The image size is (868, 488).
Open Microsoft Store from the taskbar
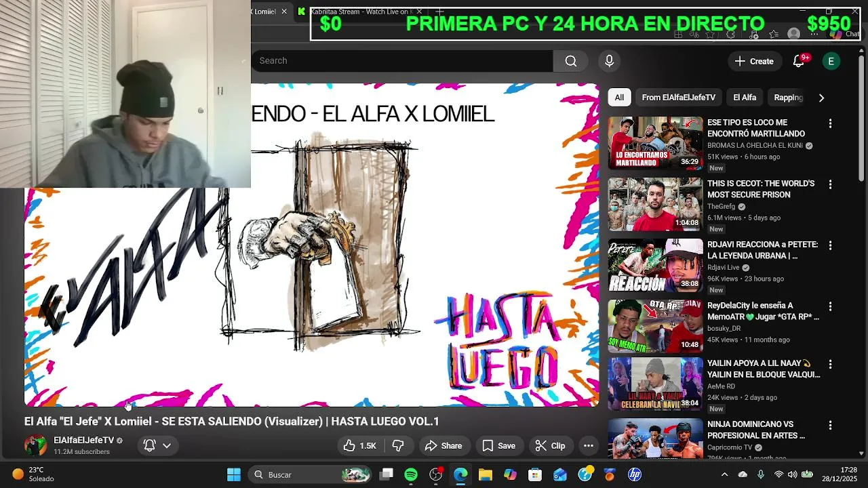point(535,474)
